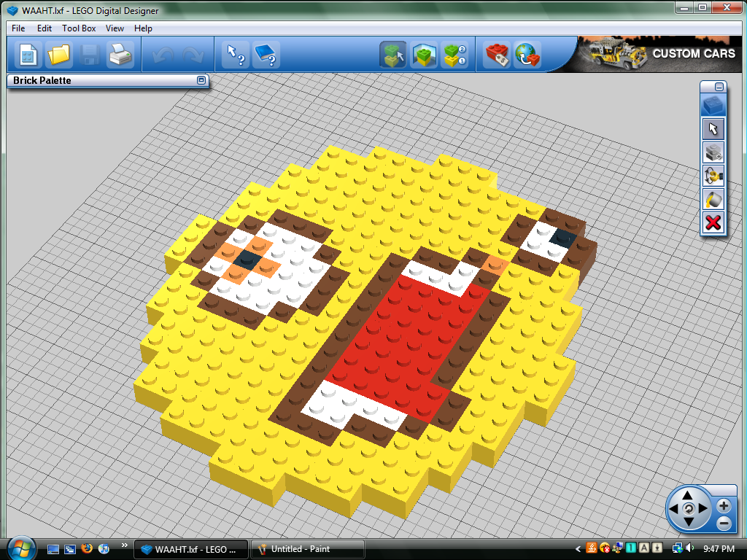This screenshot has height=560, width=747.
Task: Open the network tray icon
Action: coord(677,548)
